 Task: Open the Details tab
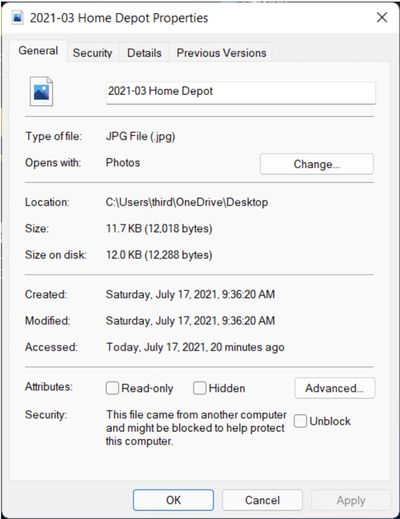144,53
